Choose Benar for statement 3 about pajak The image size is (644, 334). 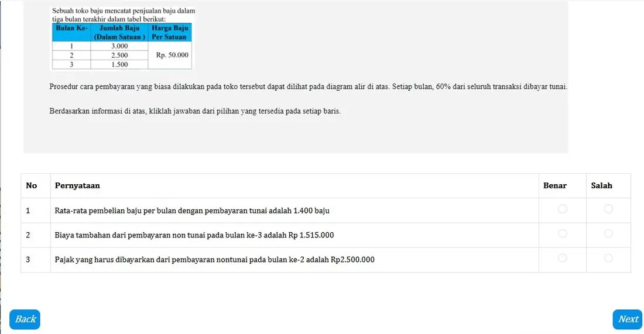pyautogui.click(x=562, y=258)
